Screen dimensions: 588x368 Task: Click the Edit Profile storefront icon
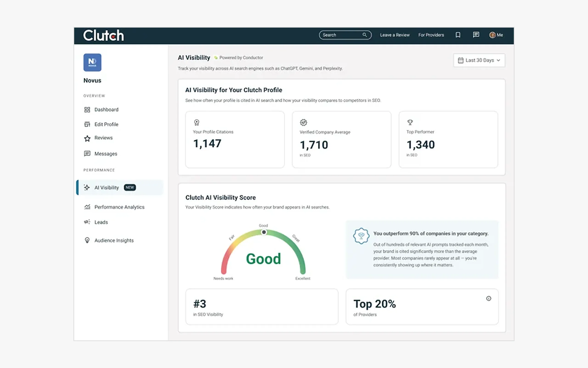point(87,124)
